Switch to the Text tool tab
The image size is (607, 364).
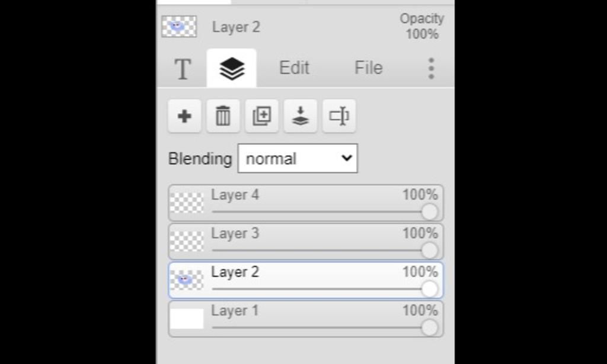(183, 69)
